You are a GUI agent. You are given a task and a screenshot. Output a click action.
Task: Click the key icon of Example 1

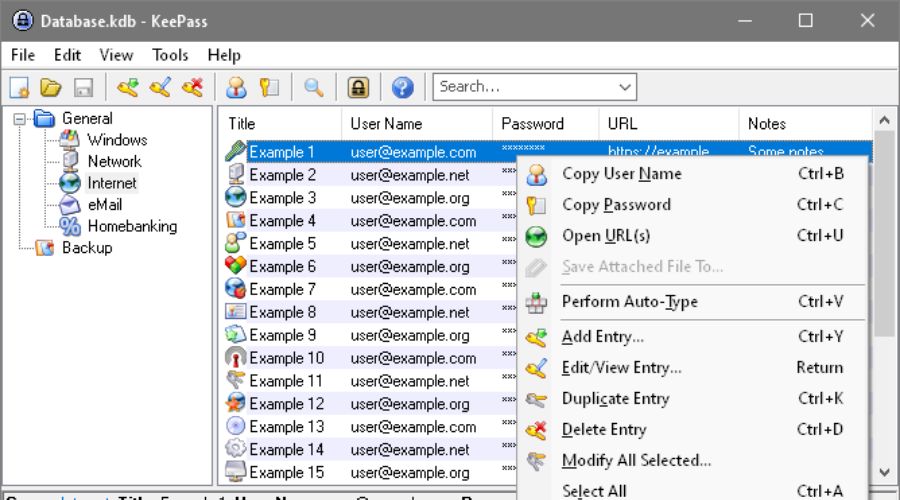[x=235, y=152]
